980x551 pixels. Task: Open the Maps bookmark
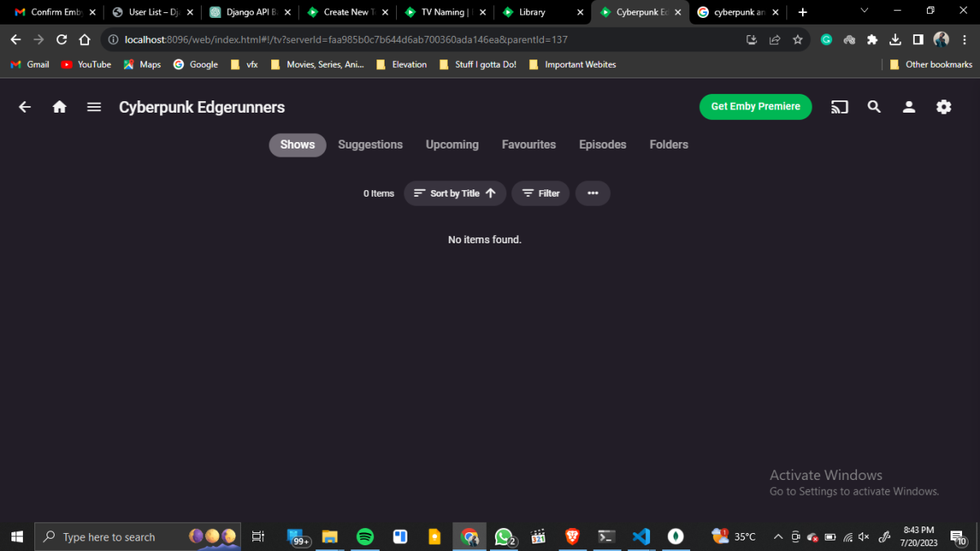(142, 64)
